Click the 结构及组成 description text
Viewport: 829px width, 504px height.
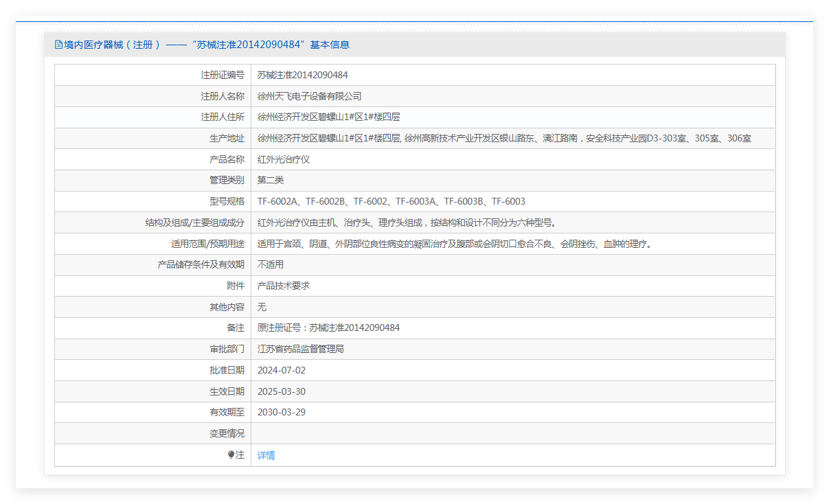(407, 222)
